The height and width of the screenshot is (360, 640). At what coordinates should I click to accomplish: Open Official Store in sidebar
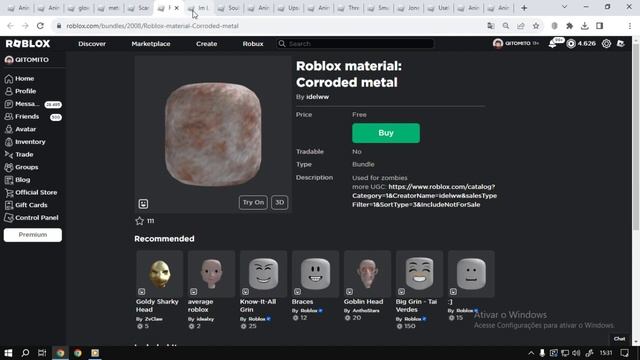[36, 192]
